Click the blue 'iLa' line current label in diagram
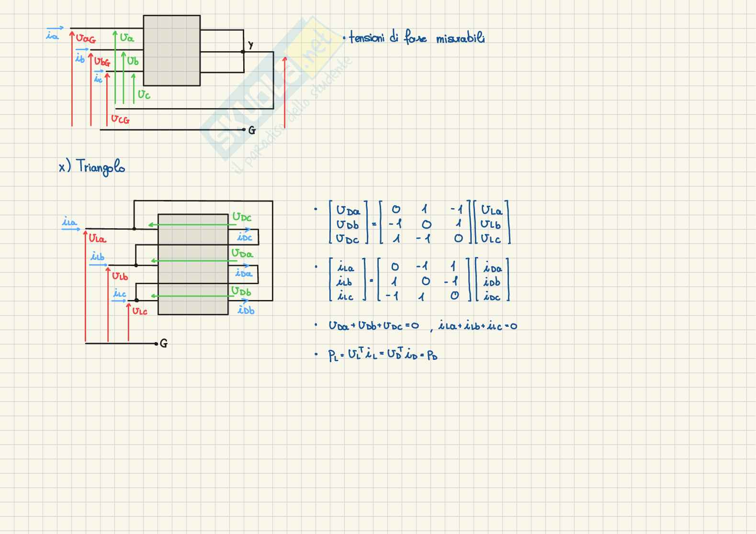The width and height of the screenshot is (756, 534). (x=69, y=222)
